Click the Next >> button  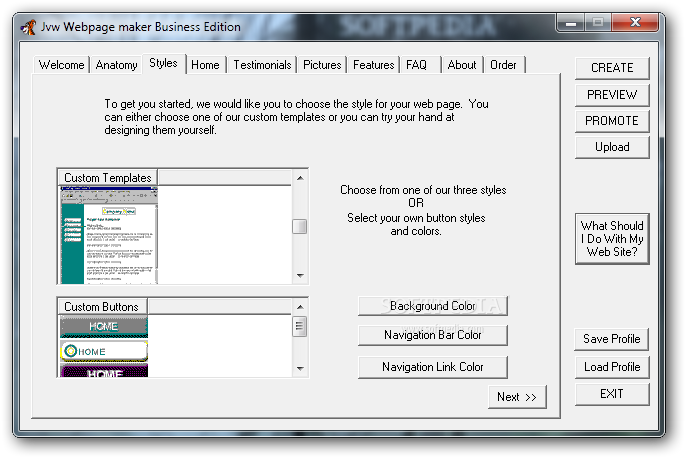[517, 397]
